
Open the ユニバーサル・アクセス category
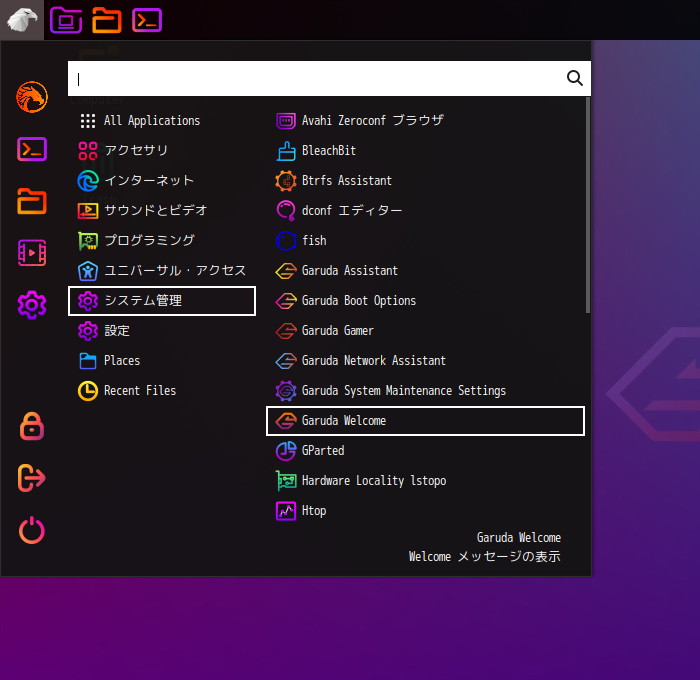[162, 271]
